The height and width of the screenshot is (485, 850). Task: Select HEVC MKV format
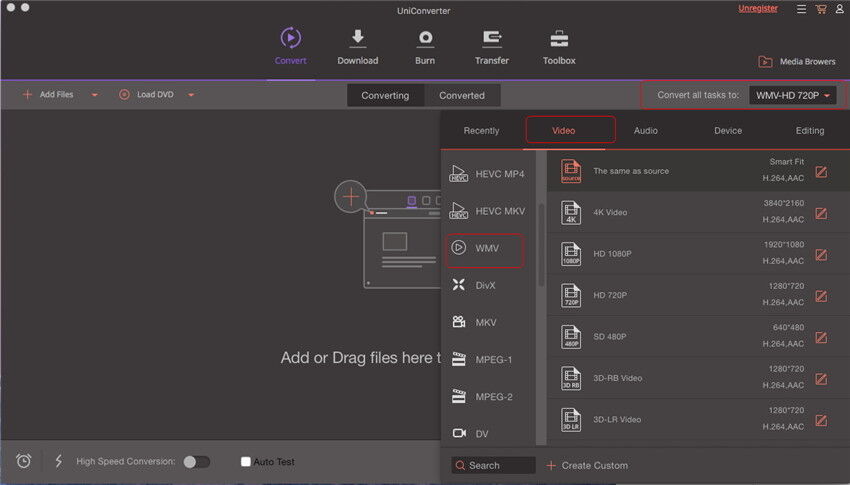pyautogui.click(x=487, y=211)
